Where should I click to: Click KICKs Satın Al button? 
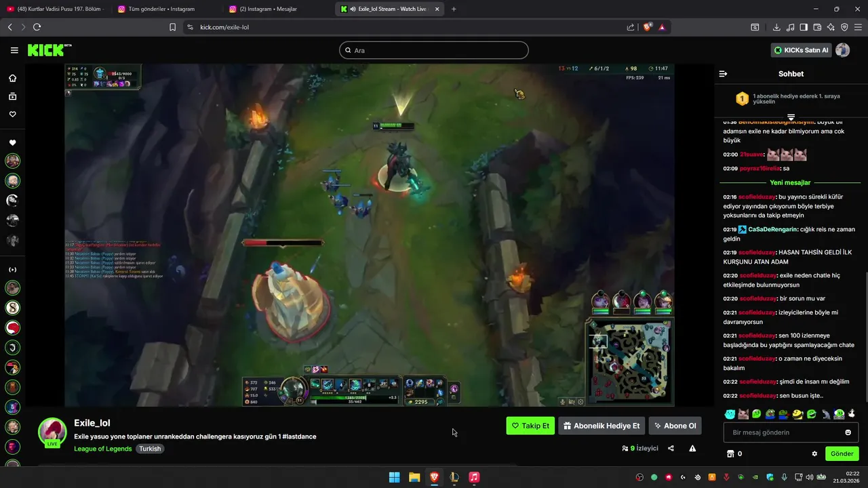(801, 50)
